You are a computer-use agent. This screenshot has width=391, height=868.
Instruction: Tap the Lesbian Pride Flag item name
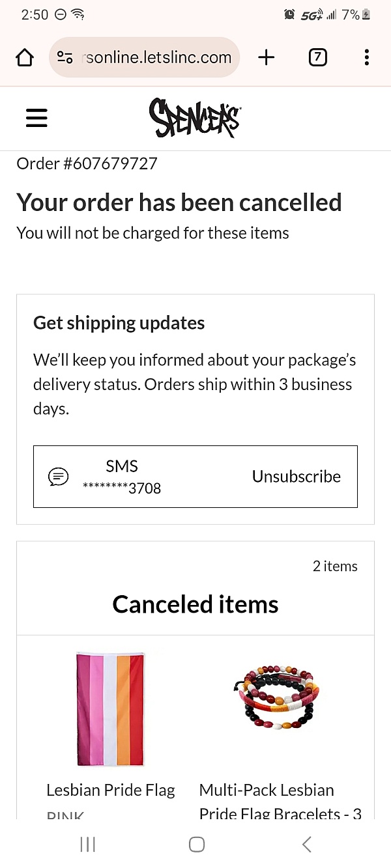111,791
